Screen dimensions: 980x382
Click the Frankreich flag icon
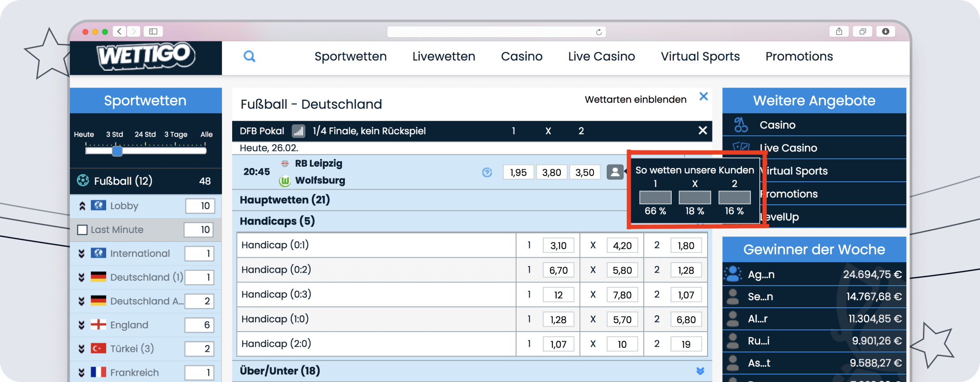pyautogui.click(x=98, y=372)
